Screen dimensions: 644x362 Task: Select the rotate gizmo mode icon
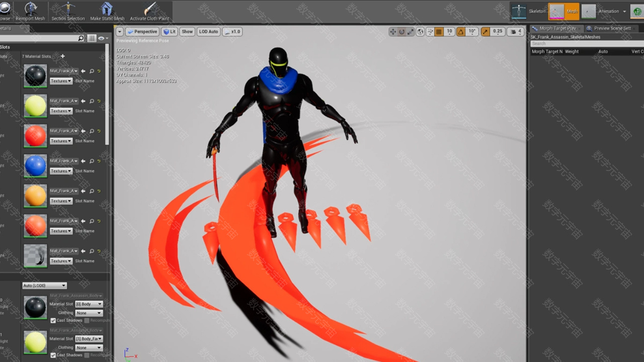(x=401, y=32)
